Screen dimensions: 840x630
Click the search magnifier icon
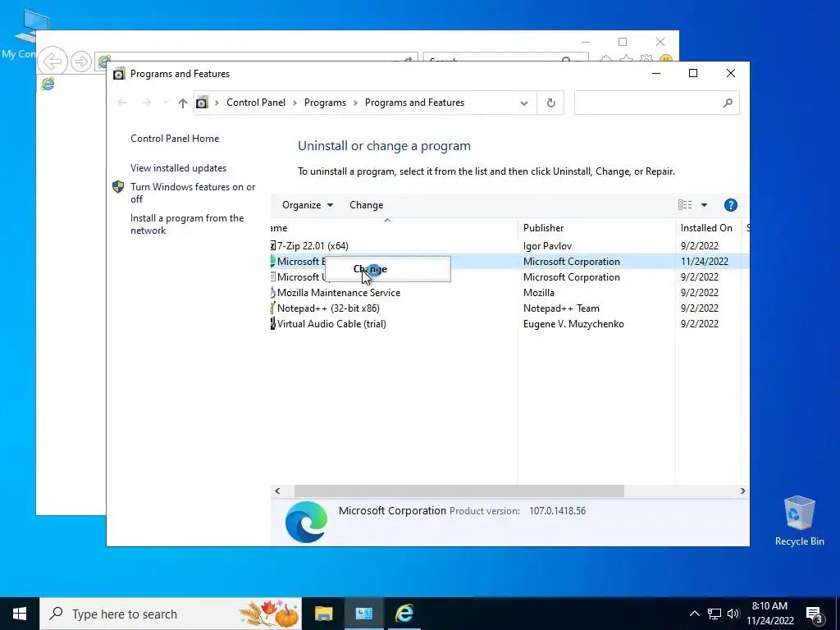[x=728, y=103]
